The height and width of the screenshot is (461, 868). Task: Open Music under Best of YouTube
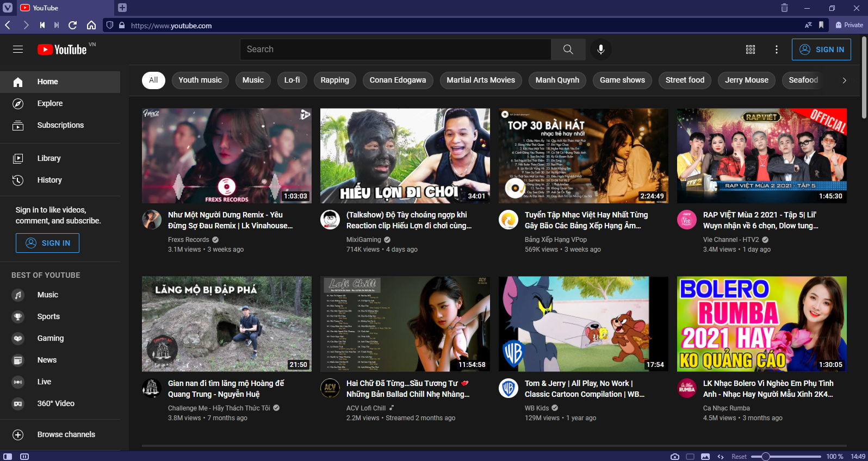(60, 295)
